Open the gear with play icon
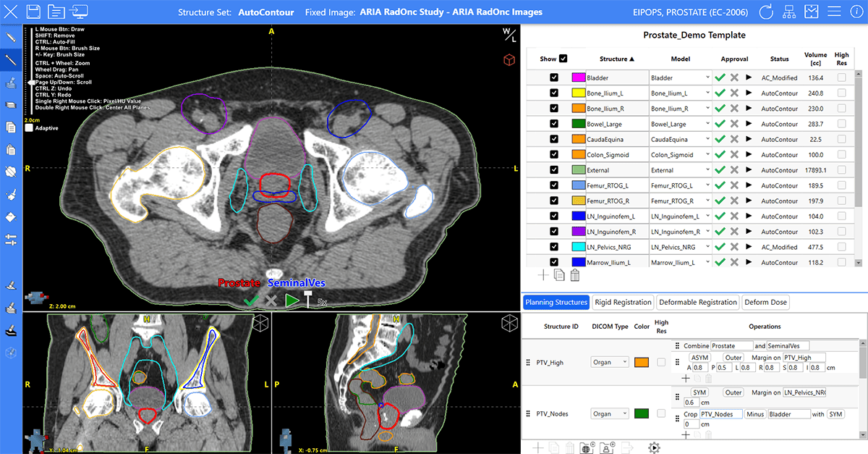Screen dimensions: 868x454 (654, 447)
